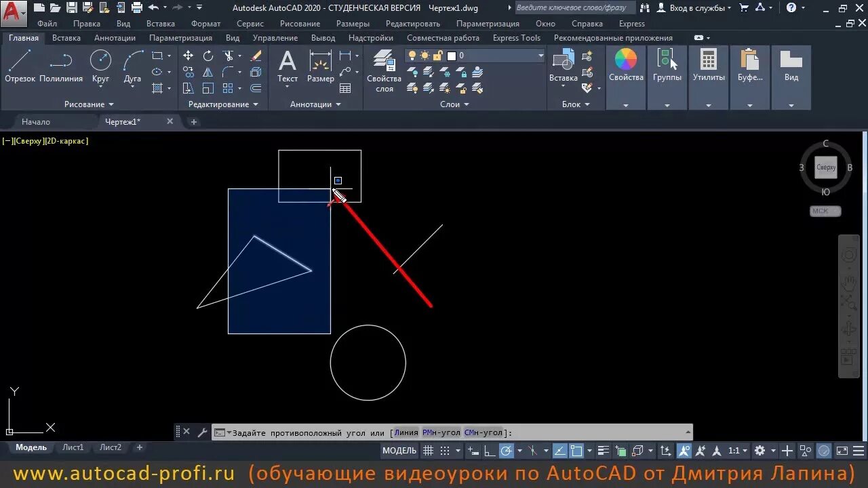Screen dimensions: 868x488
Task: Choose the Круг circle tool
Action: pyautogui.click(x=100, y=66)
